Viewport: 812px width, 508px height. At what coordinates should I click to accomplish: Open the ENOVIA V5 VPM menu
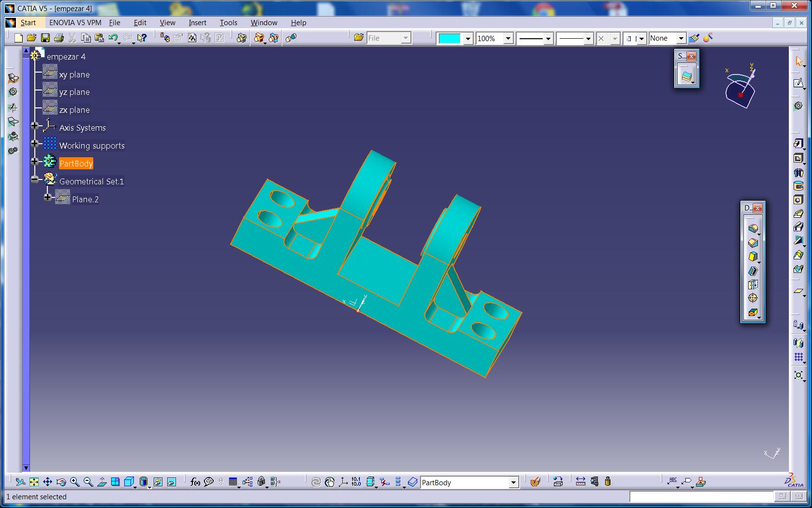coord(75,23)
